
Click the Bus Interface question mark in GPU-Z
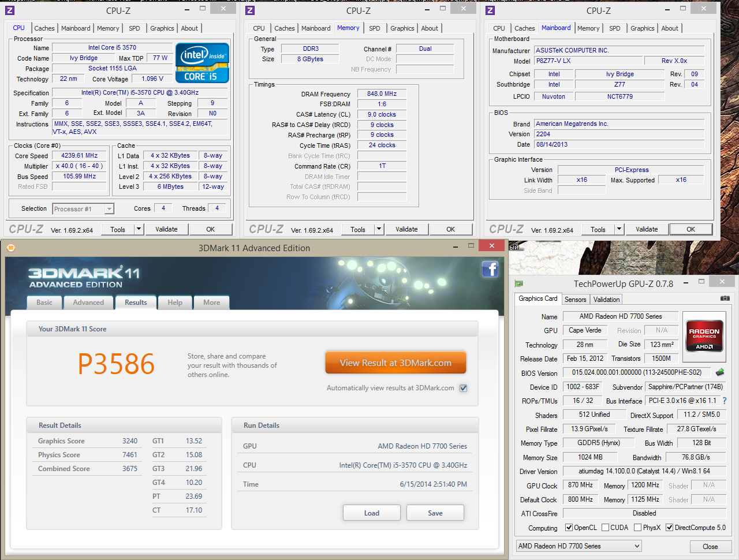coord(725,401)
